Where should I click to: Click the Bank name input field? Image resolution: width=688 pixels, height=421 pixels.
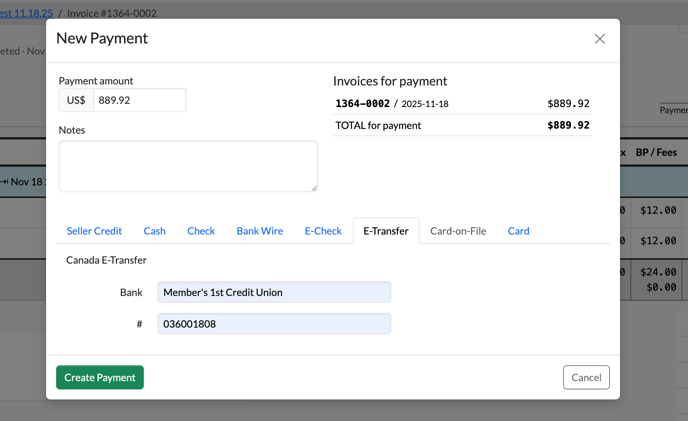[x=274, y=292]
